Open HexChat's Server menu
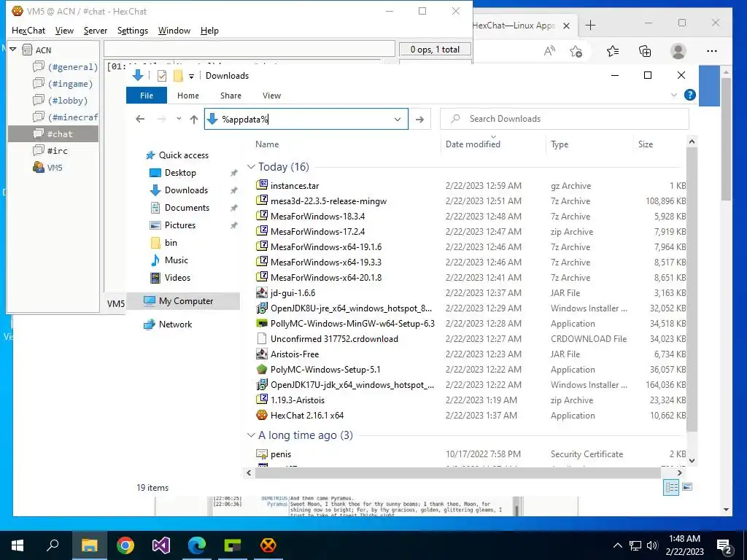The height and width of the screenshot is (560, 747). (x=96, y=31)
